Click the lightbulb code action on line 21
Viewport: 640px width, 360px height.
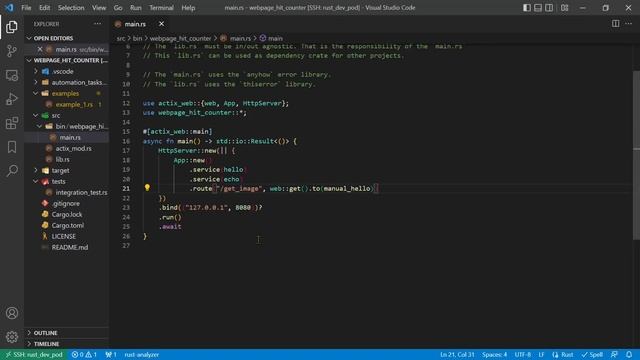click(147, 188)
